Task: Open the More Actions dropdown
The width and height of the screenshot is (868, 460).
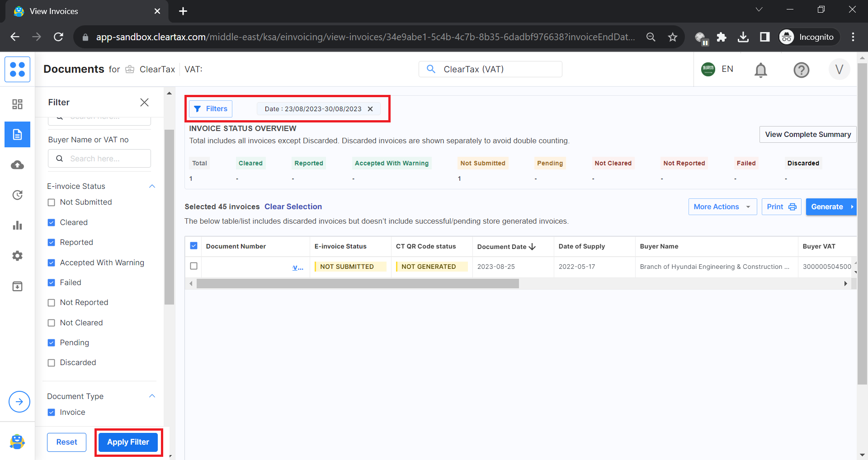Action: [x=722, y=207]
